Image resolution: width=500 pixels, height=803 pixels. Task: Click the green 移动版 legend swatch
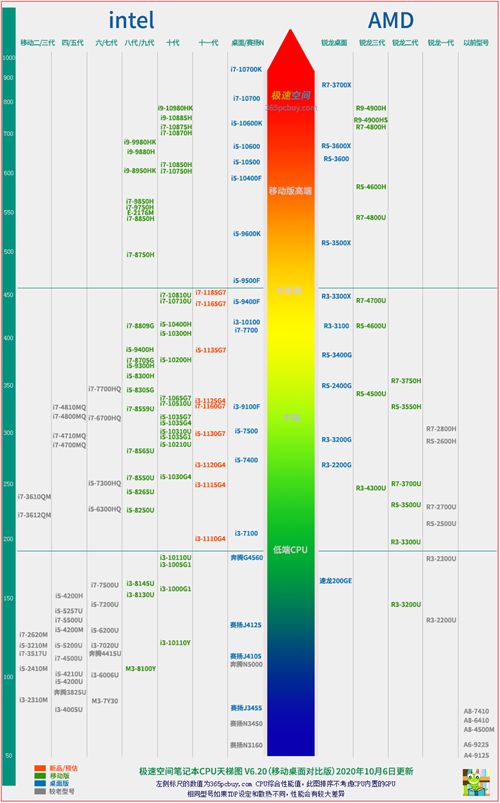click(x=40, y=776)
